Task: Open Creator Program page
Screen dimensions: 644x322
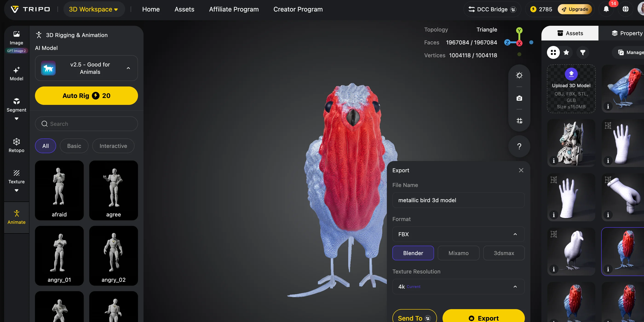Action: [298, 9]
